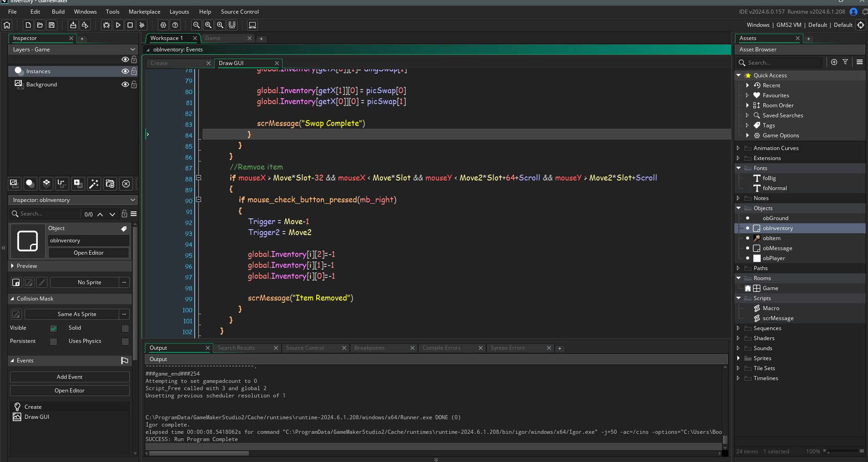Zoom in using the magnifier-plus toolbar icon
Image resolution: width=868 pixels, height=462 pixels.
pyautogui.click(x=220, y=25)
